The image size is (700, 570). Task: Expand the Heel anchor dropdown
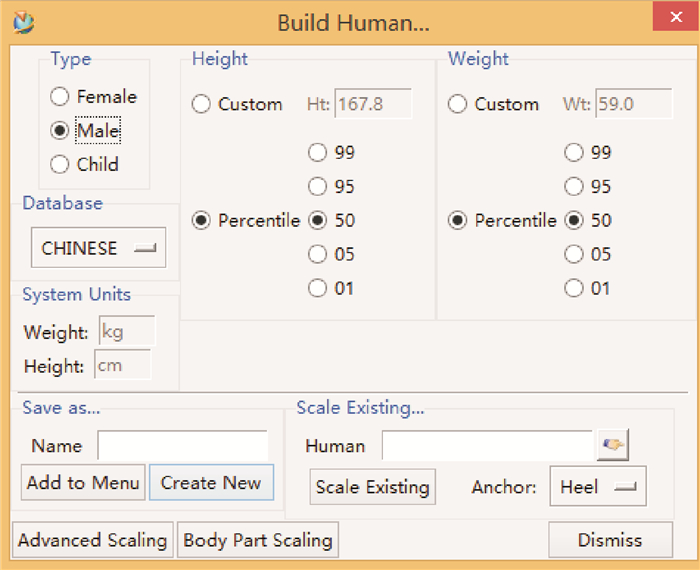[597, 487]
